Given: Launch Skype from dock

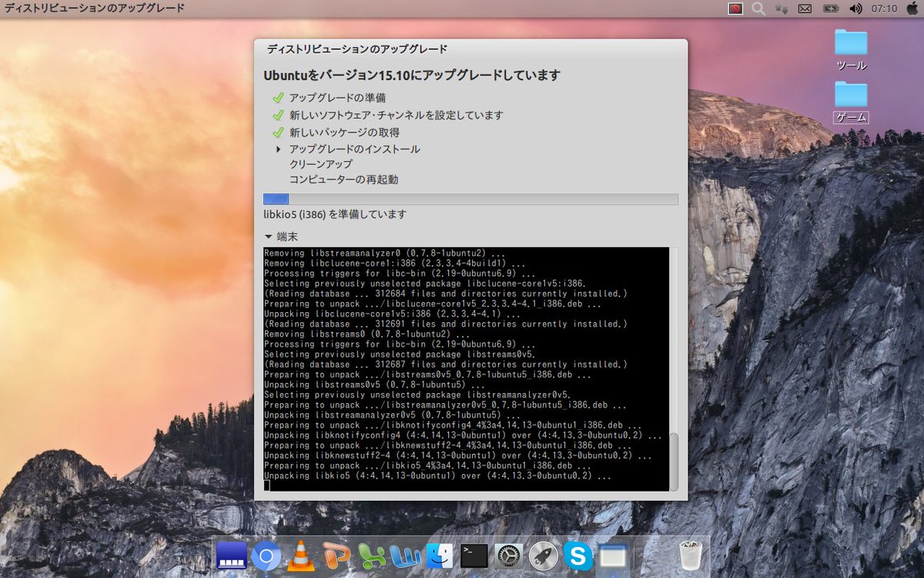Looking at the screenshot, I should [578, 556].
